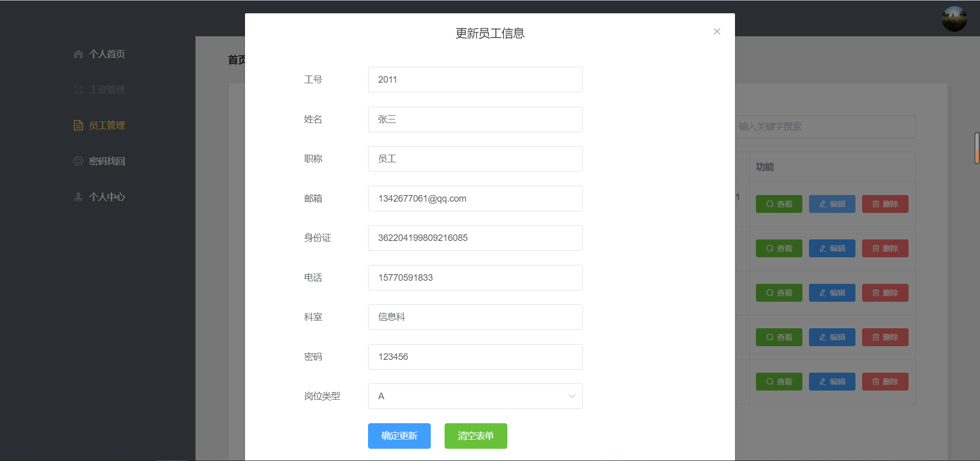The height and width of the screenshot is (461, 980).
Task: Click the gear icon beside 密码找回
Action: click(78, 161)
